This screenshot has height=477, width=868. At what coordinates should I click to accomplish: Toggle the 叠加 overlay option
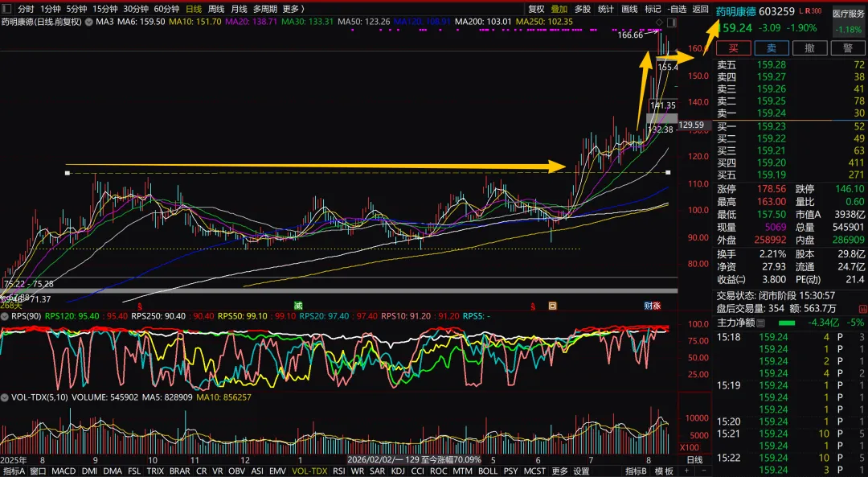coord(559,9)
